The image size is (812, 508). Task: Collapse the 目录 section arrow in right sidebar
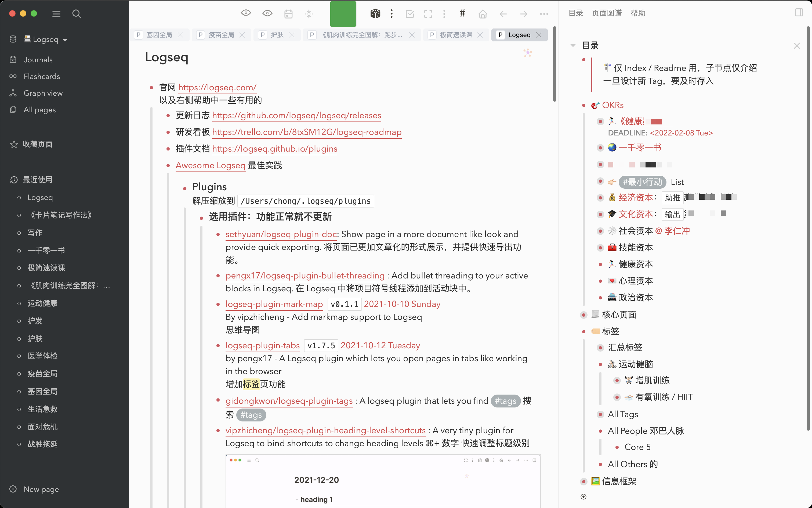(573, 45)
